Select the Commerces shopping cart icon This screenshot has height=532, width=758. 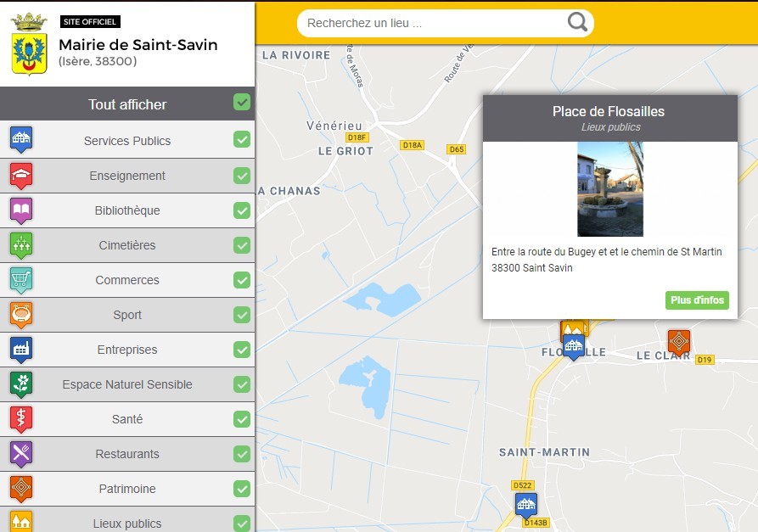tap(20, 280)
